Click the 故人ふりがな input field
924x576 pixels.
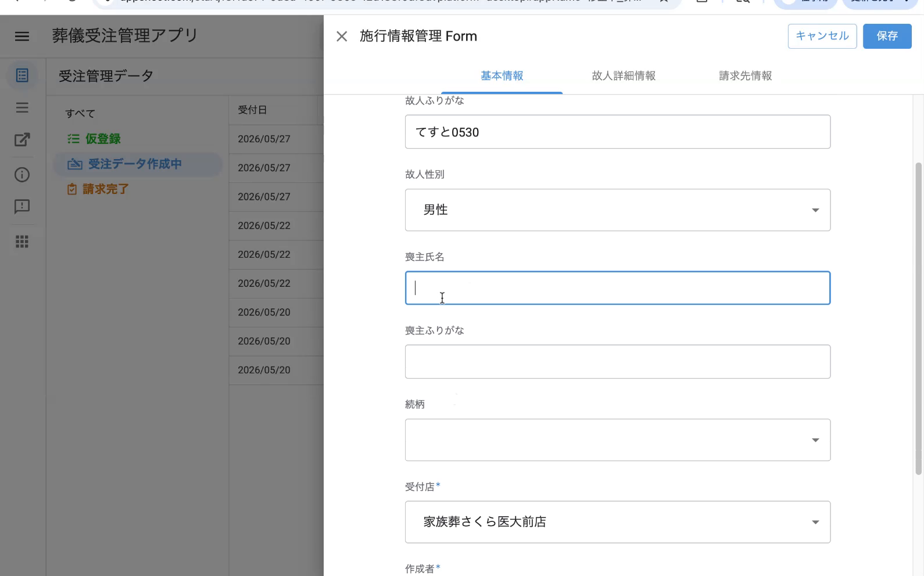(618, 132)
